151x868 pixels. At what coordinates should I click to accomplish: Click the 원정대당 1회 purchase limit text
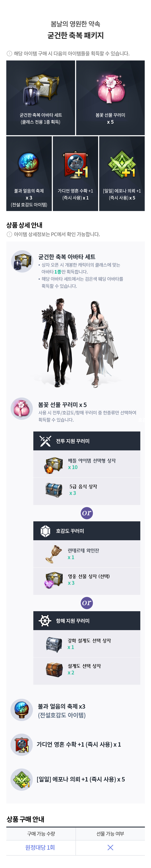tap(40, 847)
